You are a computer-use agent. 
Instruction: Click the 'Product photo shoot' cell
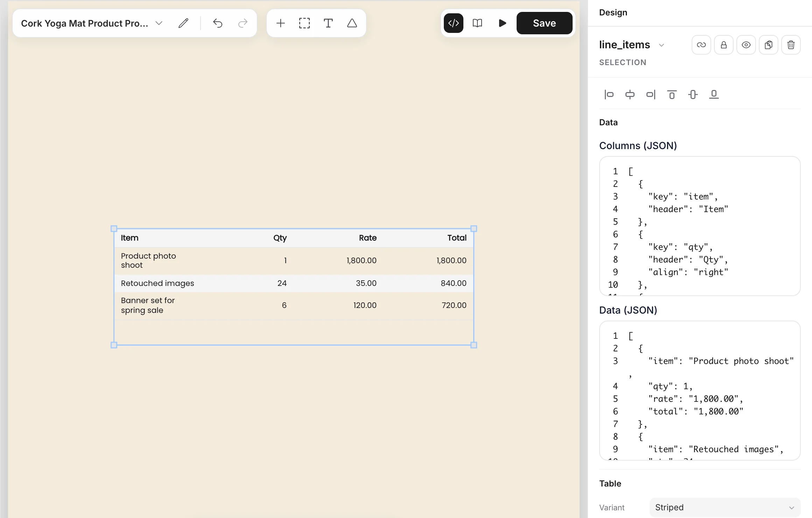click(148, 260)
